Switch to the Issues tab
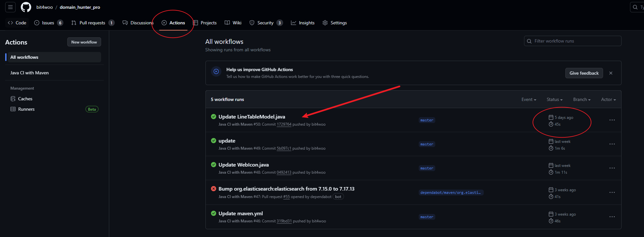Screen dimensions: 644x237 coord(48,23)
